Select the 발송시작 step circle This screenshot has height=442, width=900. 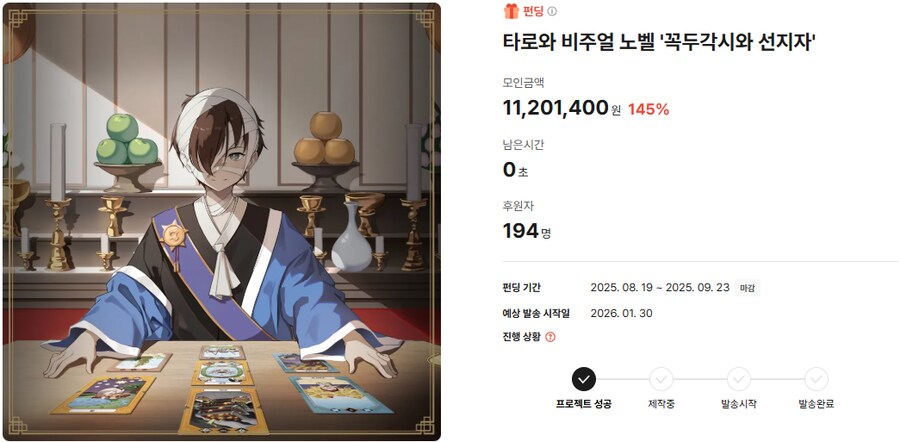tap(739, 379)
